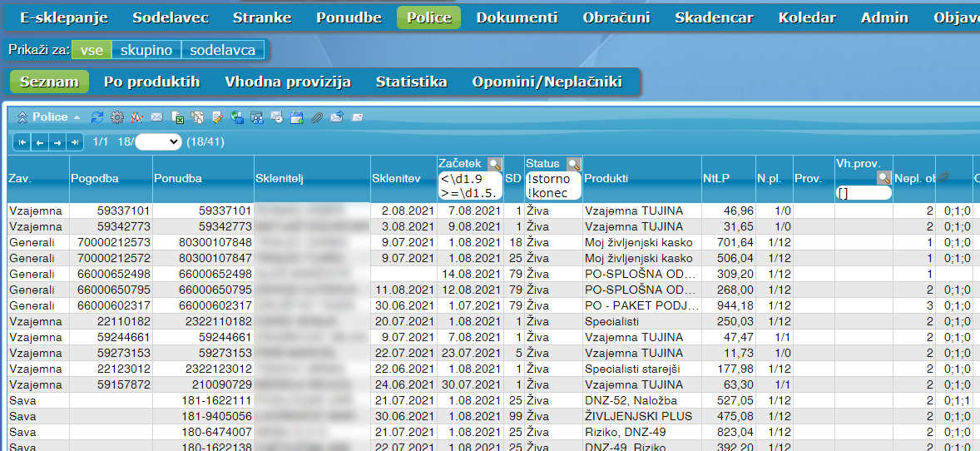Click the PO - PAKET PODJ... product cell
Image resolution: width=980 pixels, height=451 pixels.
(x=642, y=305)
